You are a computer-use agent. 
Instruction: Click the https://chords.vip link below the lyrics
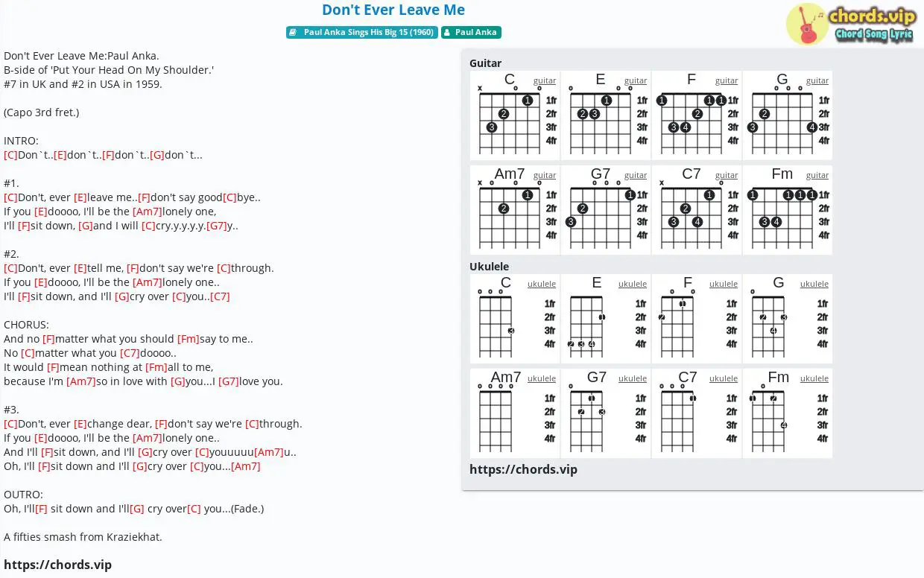pyautogui.click(x=57, y=565)
